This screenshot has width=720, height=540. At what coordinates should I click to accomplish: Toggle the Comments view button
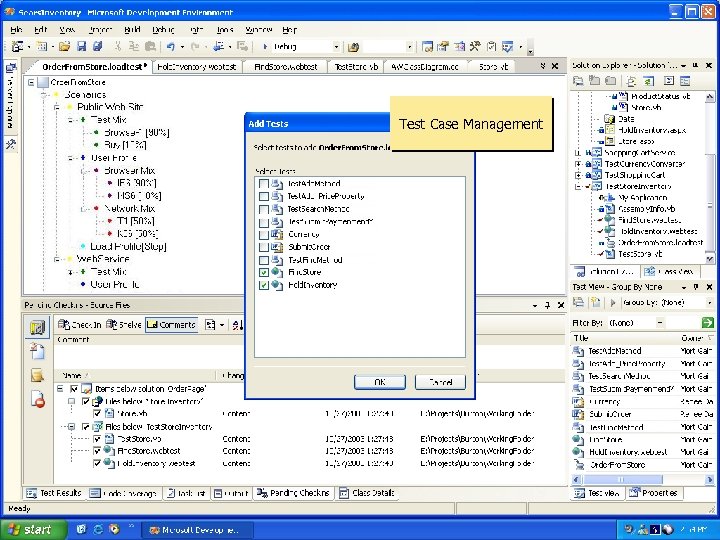pos(171,324)
